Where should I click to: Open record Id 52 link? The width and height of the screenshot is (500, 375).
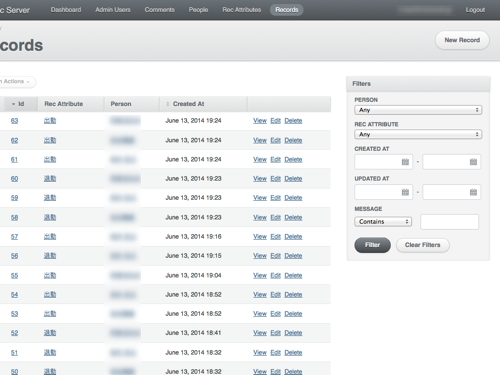(14, 333)
